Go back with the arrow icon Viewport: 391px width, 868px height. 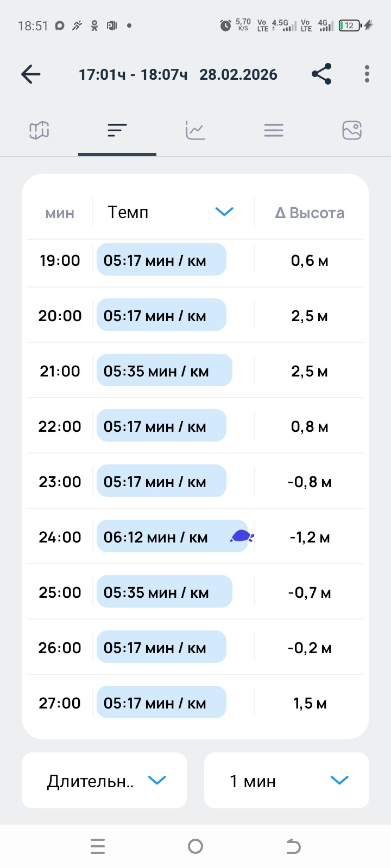point(31,74)
